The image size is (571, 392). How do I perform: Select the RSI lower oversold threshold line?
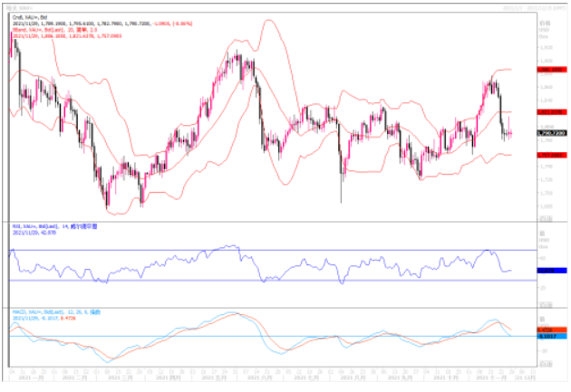(272, 281)
